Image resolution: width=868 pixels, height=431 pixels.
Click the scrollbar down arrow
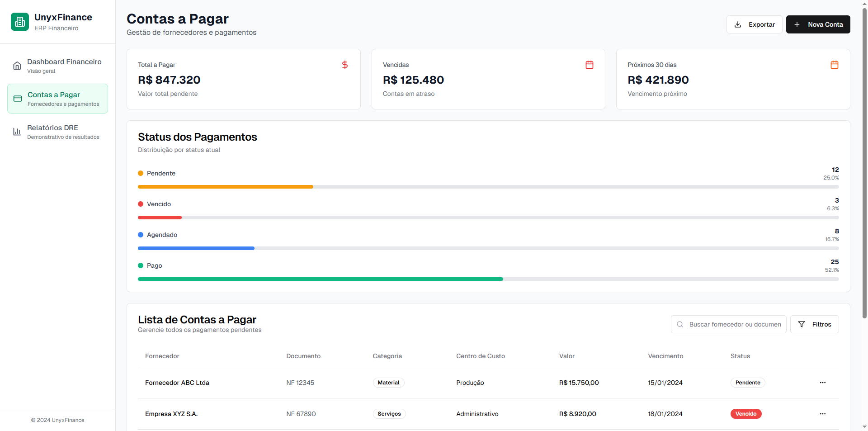click(864, 427)
